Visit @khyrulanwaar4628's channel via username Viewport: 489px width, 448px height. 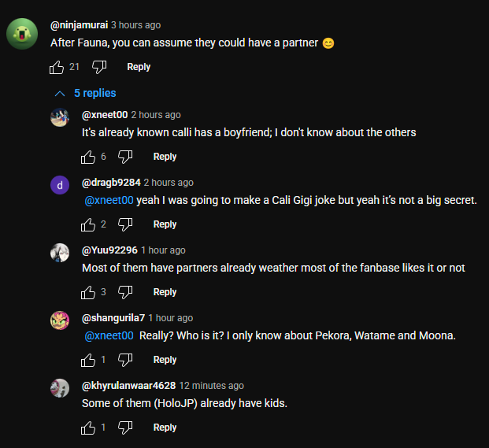point(128,386)
